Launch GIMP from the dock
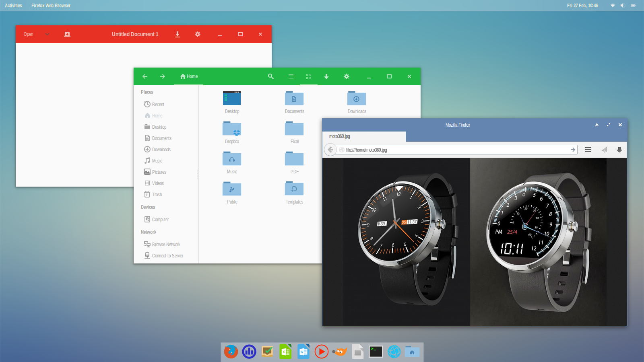This screenshot has height=362, width=644. 340,352
